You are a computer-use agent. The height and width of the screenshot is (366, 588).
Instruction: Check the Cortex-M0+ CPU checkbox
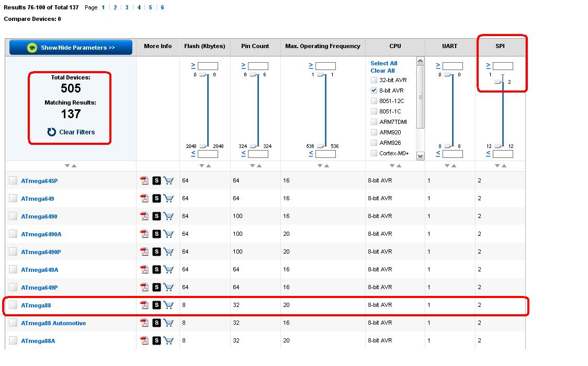coord(374,153)
